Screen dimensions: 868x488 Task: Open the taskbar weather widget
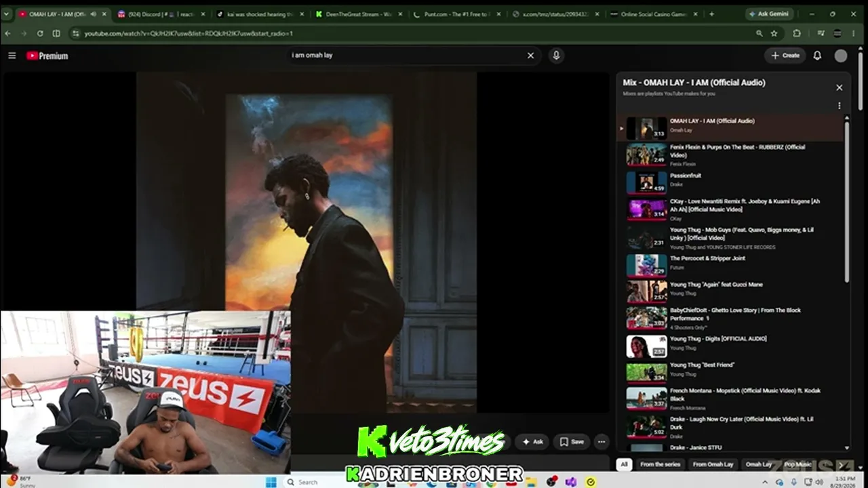22,482
